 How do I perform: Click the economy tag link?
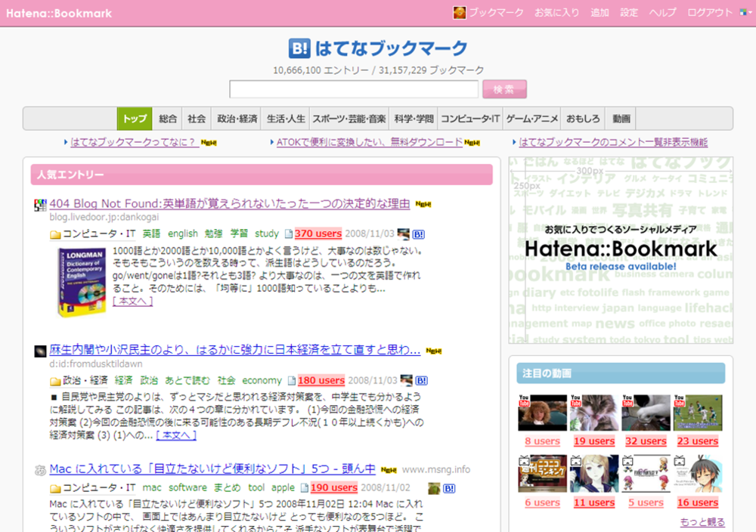coord(262,381)
